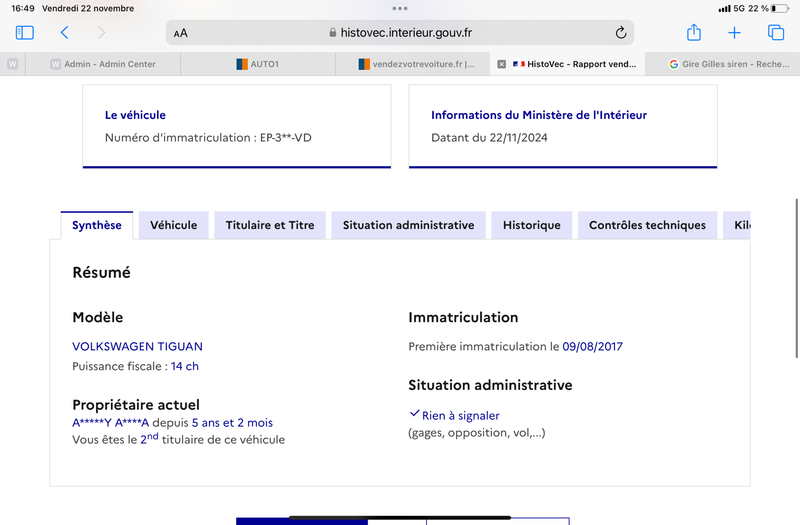Tap the clock showing 16:49
This screenshot has width=800, height=525.
click(x=23, y=8)
